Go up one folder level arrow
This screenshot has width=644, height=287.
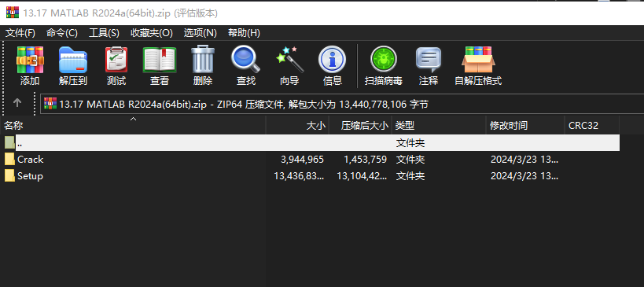click(x=17, y=103)
